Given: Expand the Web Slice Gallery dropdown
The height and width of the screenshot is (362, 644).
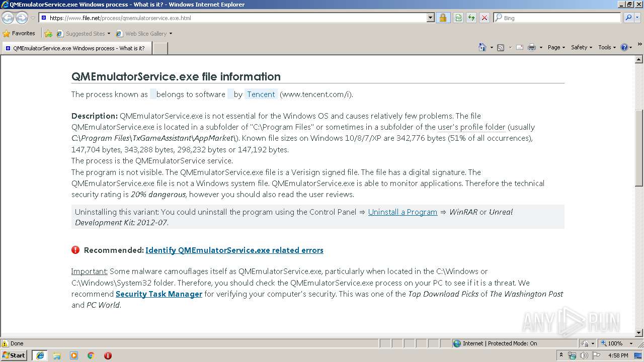Looking at the screenshot, I should pyautogui.click(x=171, y=34).
